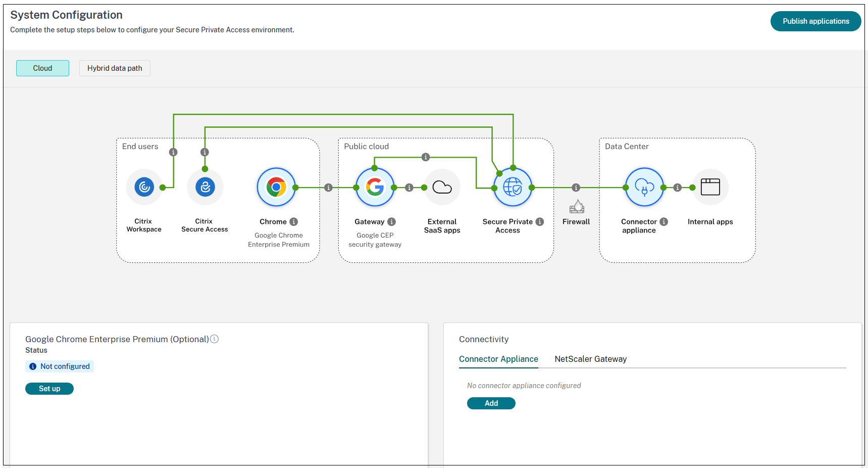Click the Internal apps window icon
This screenshot has width=868, height=468.
coord(710,188)
